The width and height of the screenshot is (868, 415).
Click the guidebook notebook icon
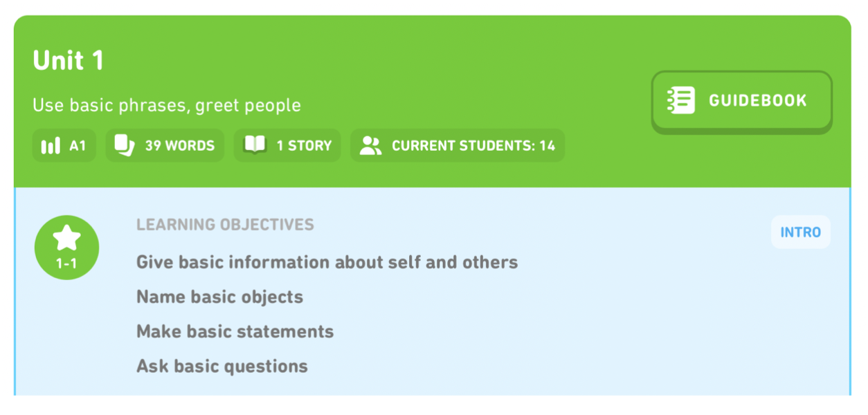tap(680, 100)
